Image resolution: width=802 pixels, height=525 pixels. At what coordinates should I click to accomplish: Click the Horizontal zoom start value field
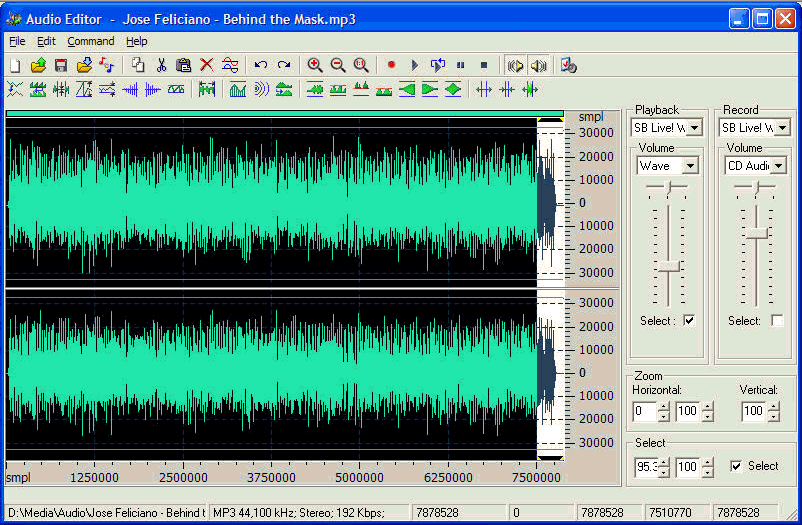click(x=645, y=411)
